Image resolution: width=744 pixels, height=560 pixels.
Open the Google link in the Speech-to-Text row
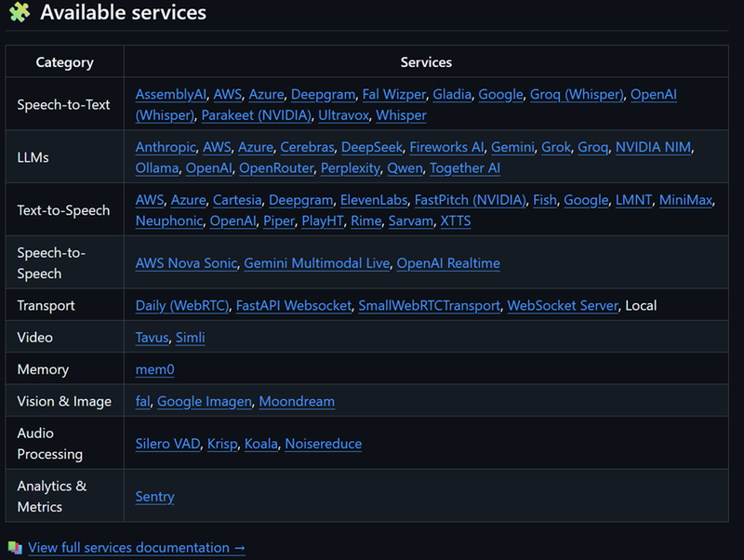[x=500, y=95]
